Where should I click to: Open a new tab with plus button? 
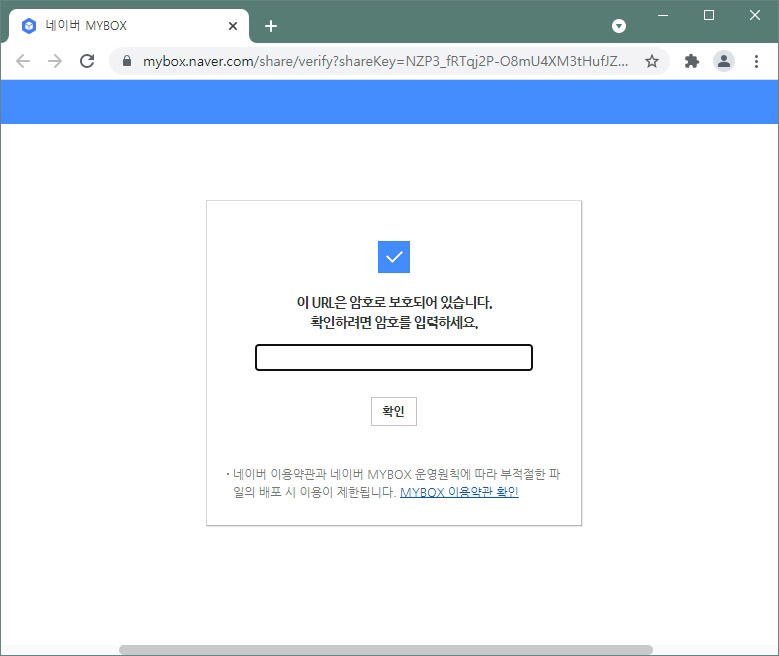click(271, 26)
